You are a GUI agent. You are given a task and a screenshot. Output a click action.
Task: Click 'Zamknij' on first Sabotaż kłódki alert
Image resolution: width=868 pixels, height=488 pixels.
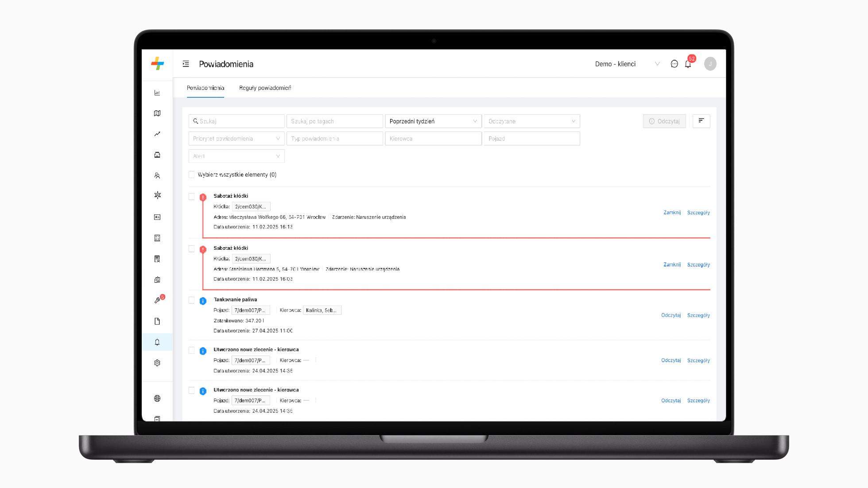click(x=672, y=213)
